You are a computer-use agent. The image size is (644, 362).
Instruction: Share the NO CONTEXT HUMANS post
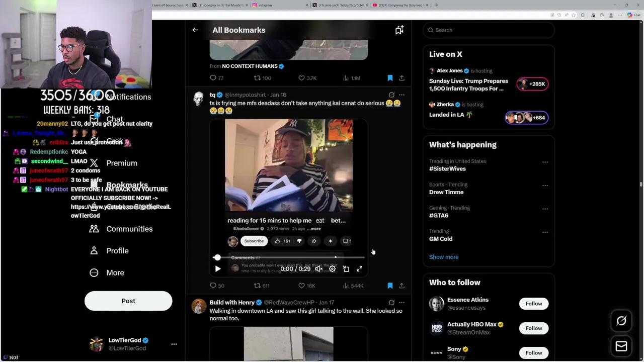pyautogui.click(x=401, y=78)
